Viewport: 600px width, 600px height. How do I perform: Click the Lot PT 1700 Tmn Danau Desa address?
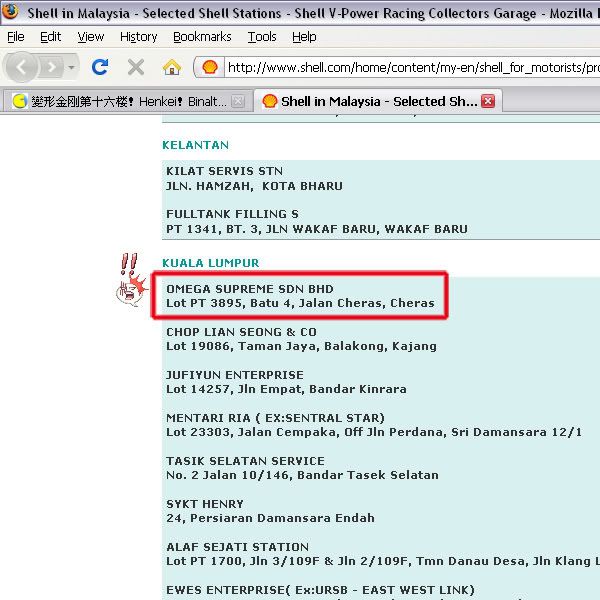[x=383, y=561]
